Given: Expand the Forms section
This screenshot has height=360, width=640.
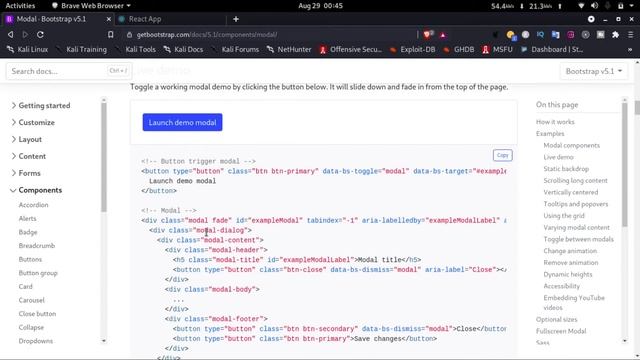Looking at the screenshot, I should click(26, 173).
